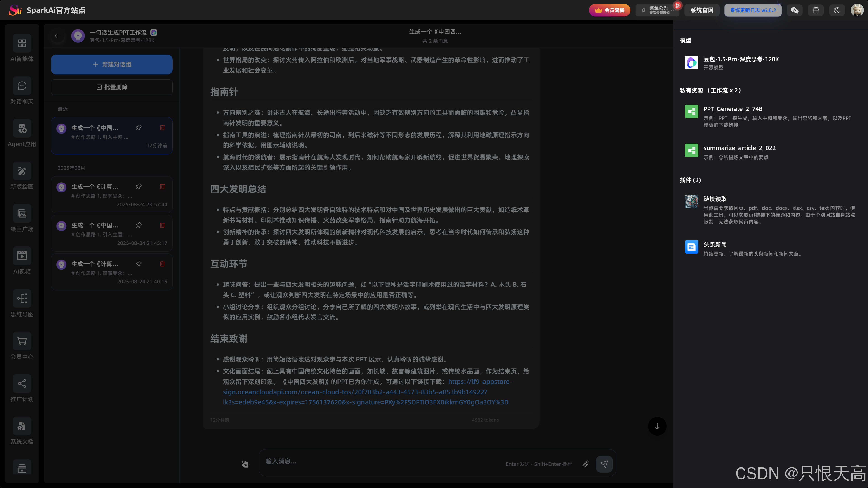Click the SparkAi logo
The width and height of the screenshot is (868, 488).
15,10
